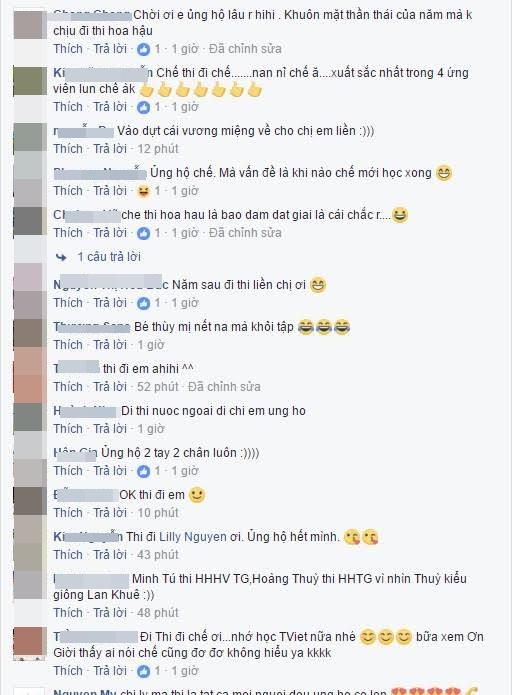Click the like icon under the 'xuất sắc nhất trong 4 ứng viên' comment

tap(143, 107)
